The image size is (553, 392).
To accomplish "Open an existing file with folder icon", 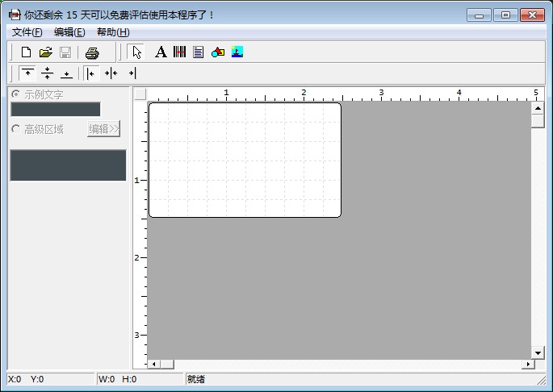I will tap(45, 52).
